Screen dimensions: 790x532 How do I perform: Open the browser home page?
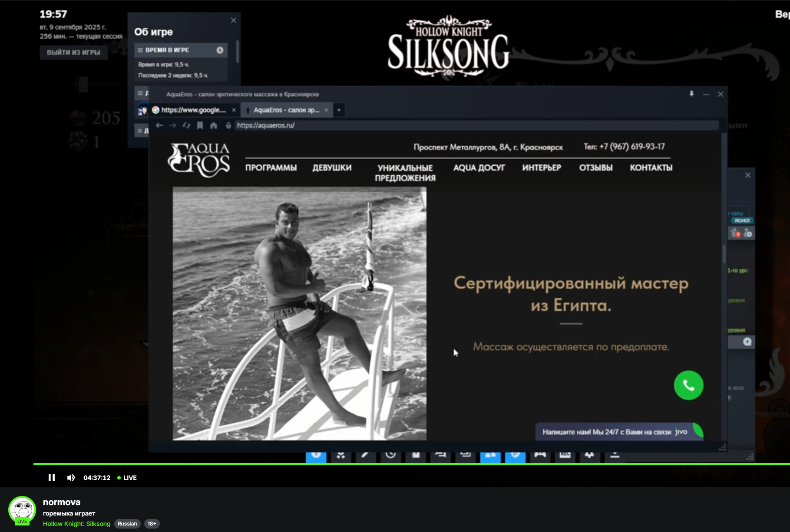pyautogui.click(x=214, y=125)
